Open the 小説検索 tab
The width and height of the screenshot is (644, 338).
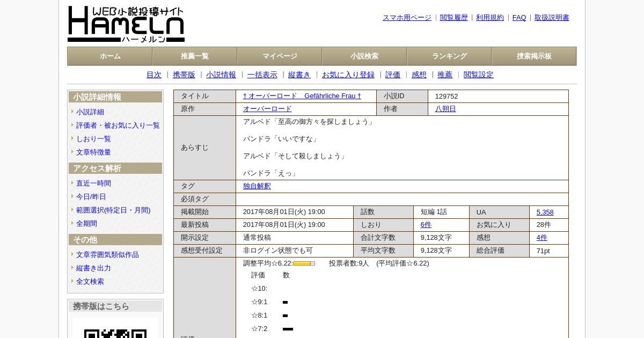pyautogui.click(x=364, y=56)
